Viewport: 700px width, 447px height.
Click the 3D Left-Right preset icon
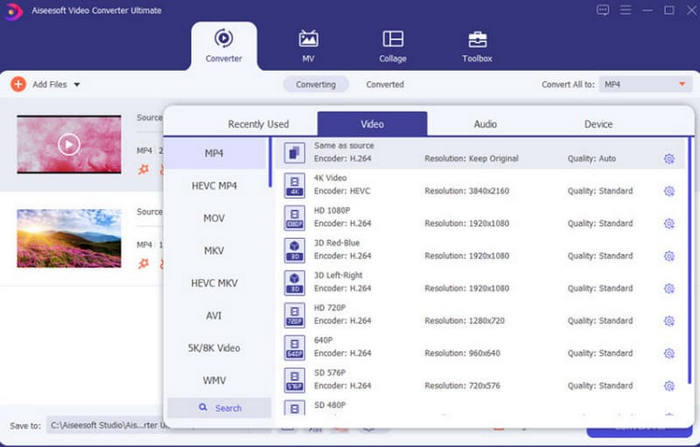[x=295, y=283]
